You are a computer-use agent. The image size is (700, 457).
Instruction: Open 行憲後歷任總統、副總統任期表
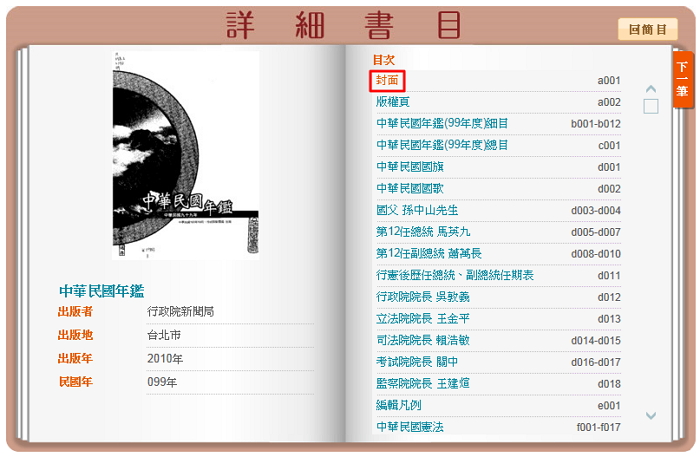click(455, 276)
